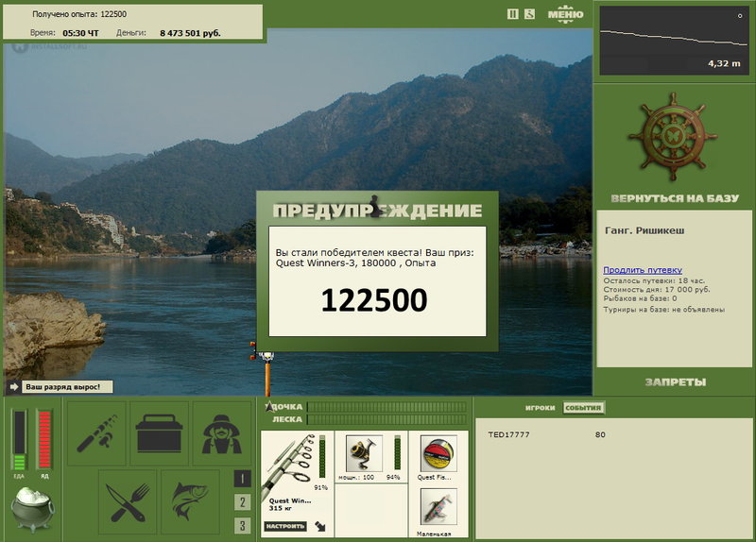Click the time value 05:30 ЧТ
The height and width of the screenshot is (542, 756).
80,33
